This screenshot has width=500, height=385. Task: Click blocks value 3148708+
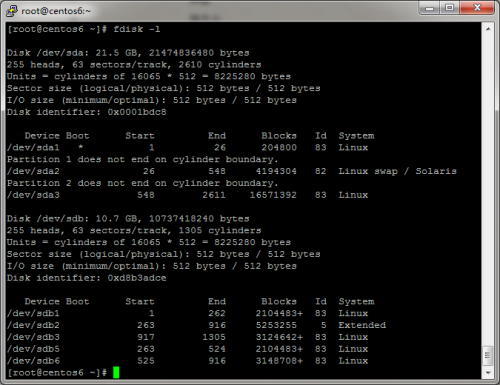click(279, 361)
